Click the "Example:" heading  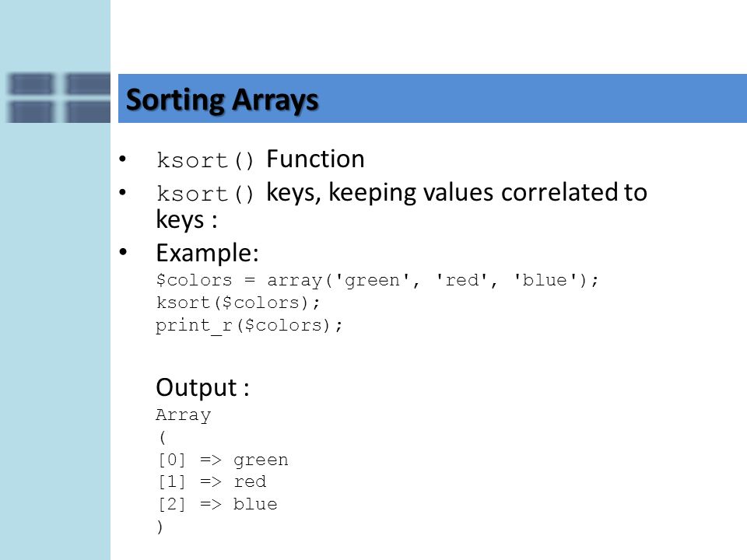[207, 253]
